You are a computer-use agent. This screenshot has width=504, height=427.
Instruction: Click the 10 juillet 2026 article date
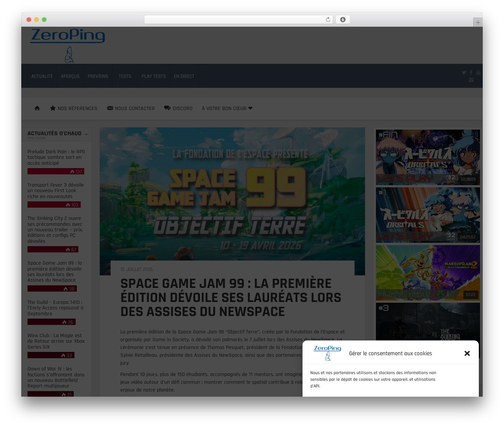[136, 269]
